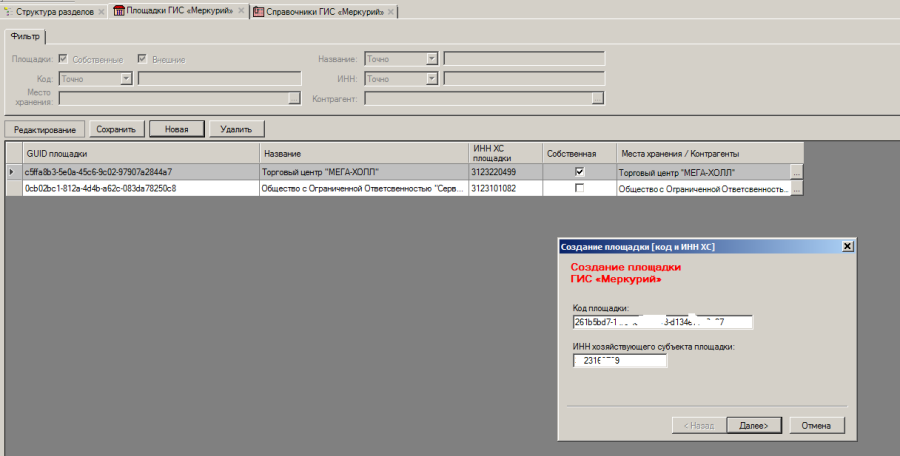
Task: Select the «Название» cell «Общество с Ограниченной Ответственностью»
Action: (x=364, y=188)
